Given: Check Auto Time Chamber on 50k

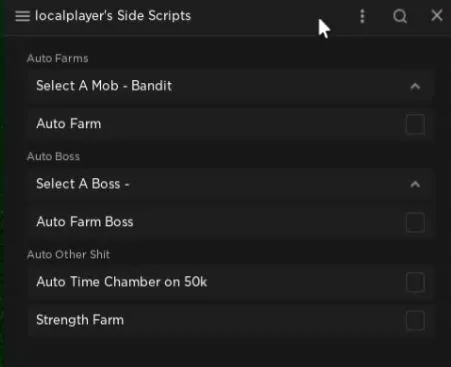Looking at the screenshot, I should click(415, 282).
